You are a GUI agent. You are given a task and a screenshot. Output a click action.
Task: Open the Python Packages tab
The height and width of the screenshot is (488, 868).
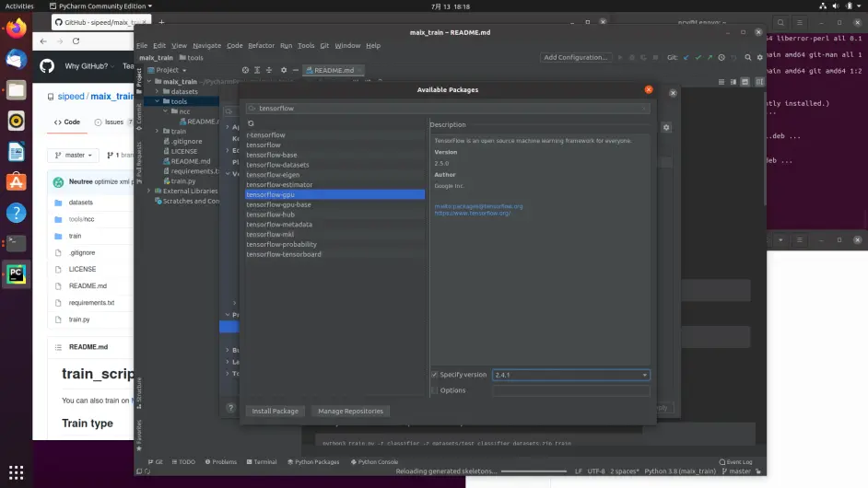(x=313, y=461)
